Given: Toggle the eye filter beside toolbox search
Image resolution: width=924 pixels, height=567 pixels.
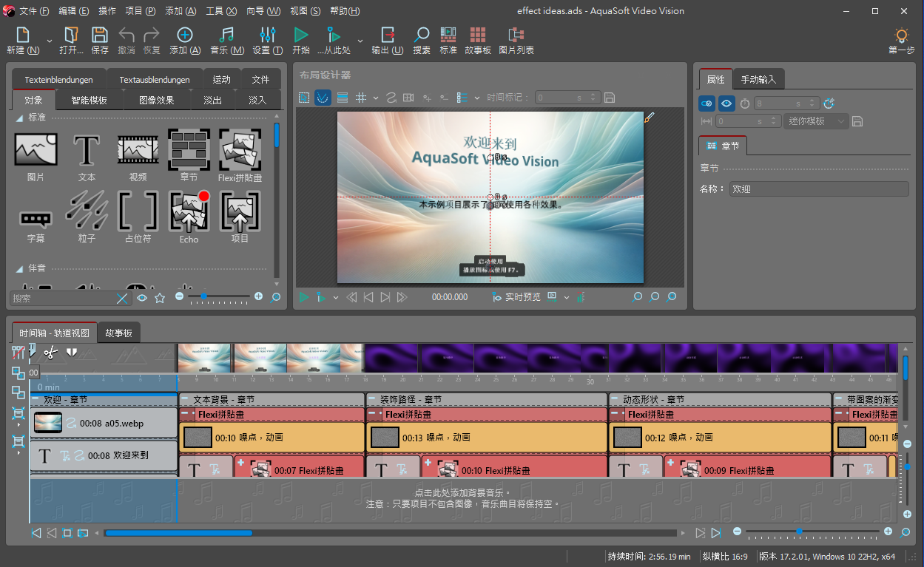Looking at the screenshot, I should pos(142,298).
